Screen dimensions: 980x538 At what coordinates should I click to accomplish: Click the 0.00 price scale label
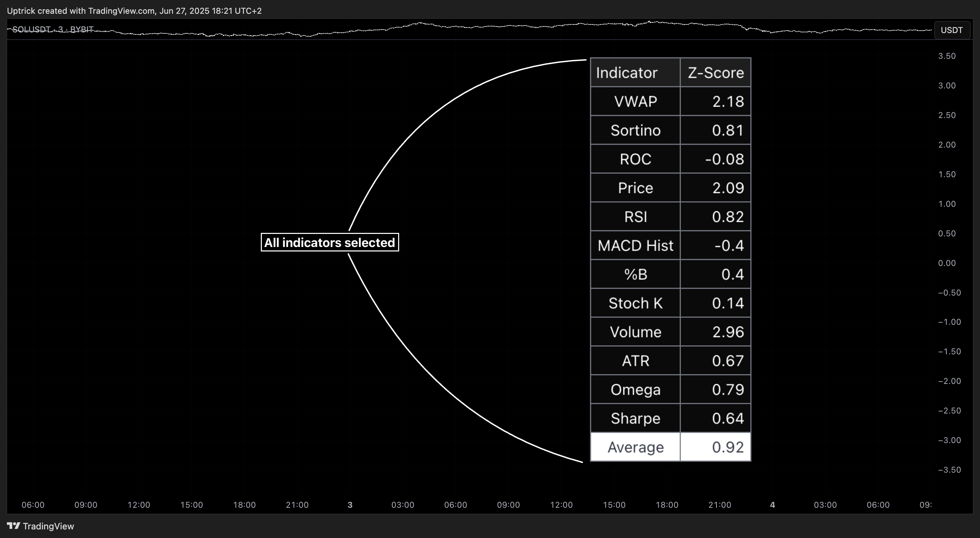[947, 263]
